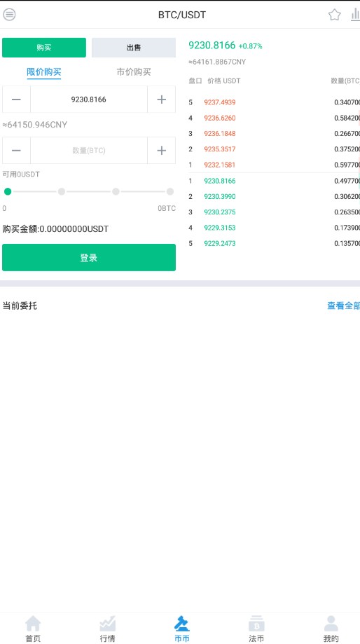Favorite BTC/USDT with the star icon
This screenshot has width=360, height=644.
[x=335, y=15]
